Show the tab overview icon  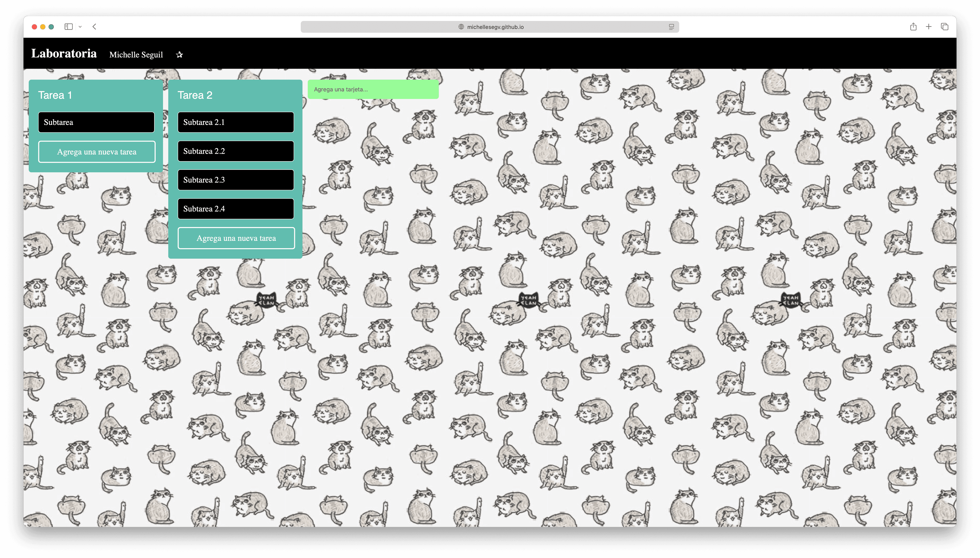944,27
